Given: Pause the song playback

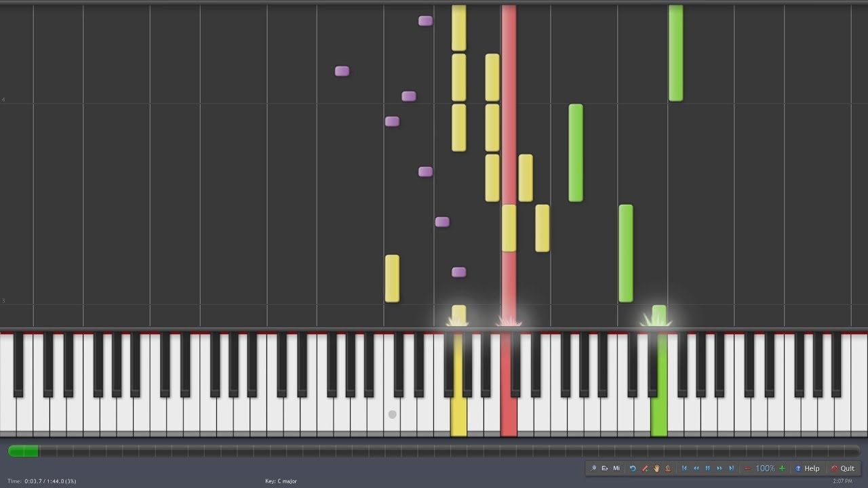Looking at the screenshot, I should [x=708, y=468].
